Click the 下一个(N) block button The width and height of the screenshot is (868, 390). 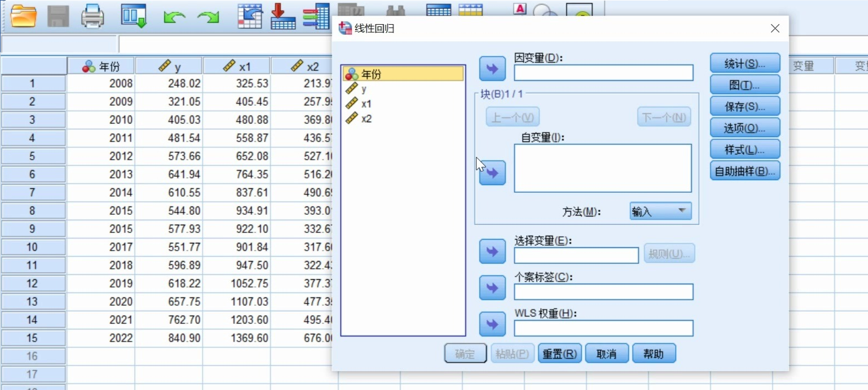[664, 117]
